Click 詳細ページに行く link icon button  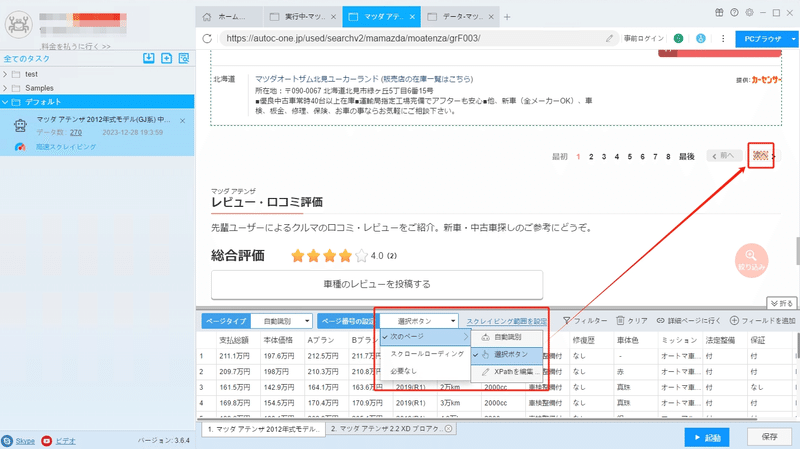click(688, 320)
